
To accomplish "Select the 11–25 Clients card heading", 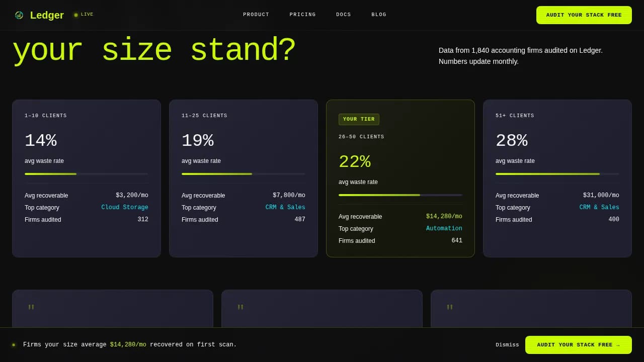I will click(x=204, y=116).
